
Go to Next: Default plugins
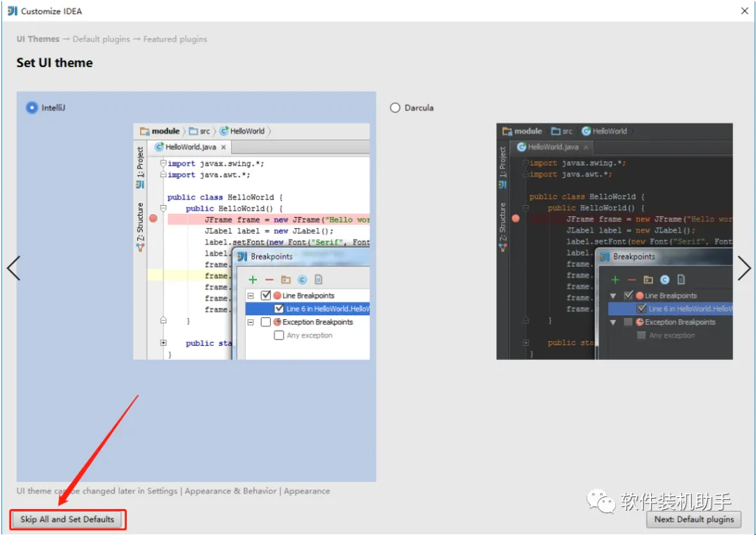(x=694, y=520)
